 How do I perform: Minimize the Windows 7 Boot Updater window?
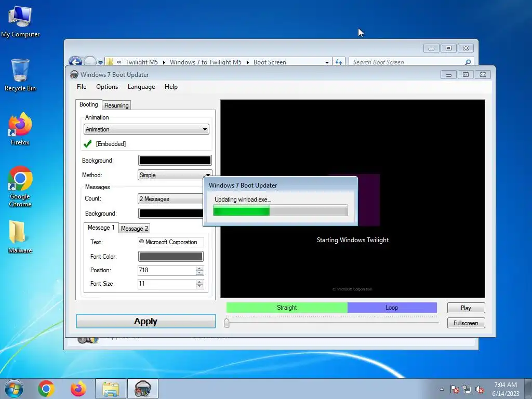click(x=448, y=75)
